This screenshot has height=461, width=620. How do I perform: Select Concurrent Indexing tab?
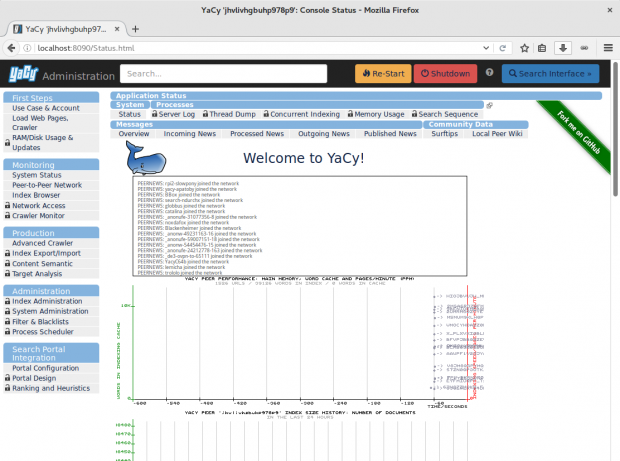(302, 114)
